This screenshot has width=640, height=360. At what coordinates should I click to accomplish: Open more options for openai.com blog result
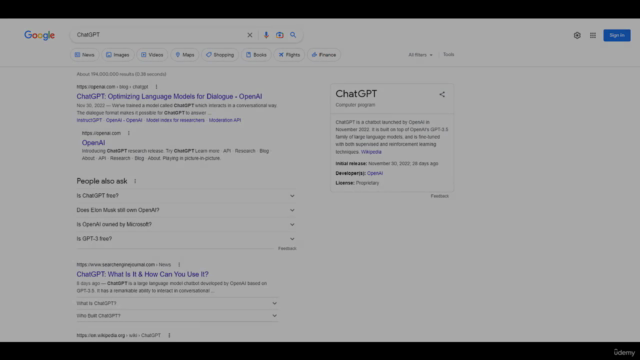pos(156,87)
